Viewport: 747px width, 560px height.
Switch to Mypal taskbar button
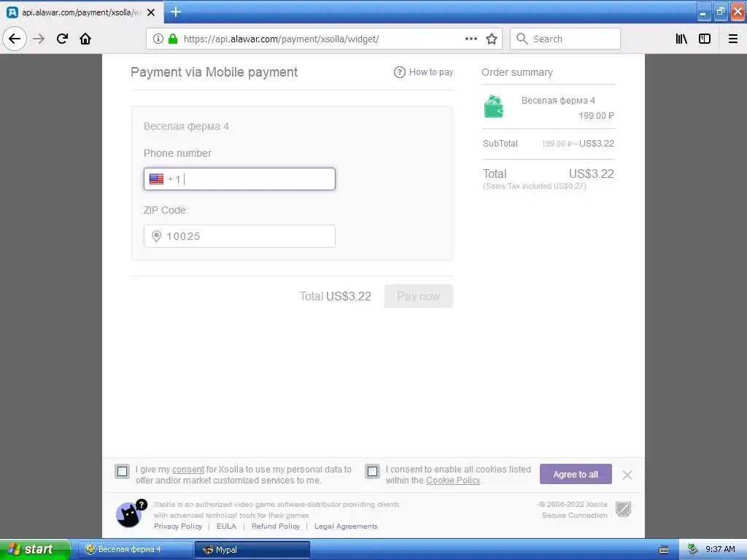(252, 550)
